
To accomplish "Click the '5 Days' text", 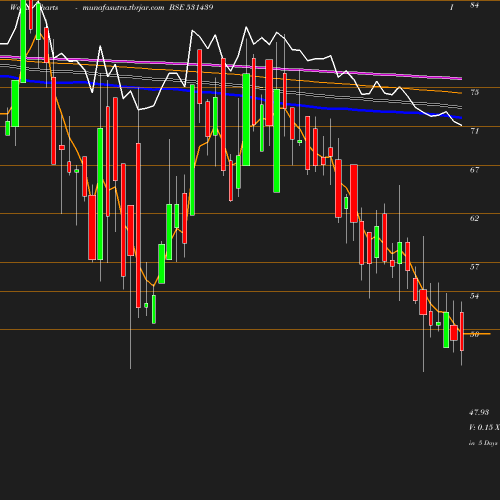I will [x=488, y=443].
